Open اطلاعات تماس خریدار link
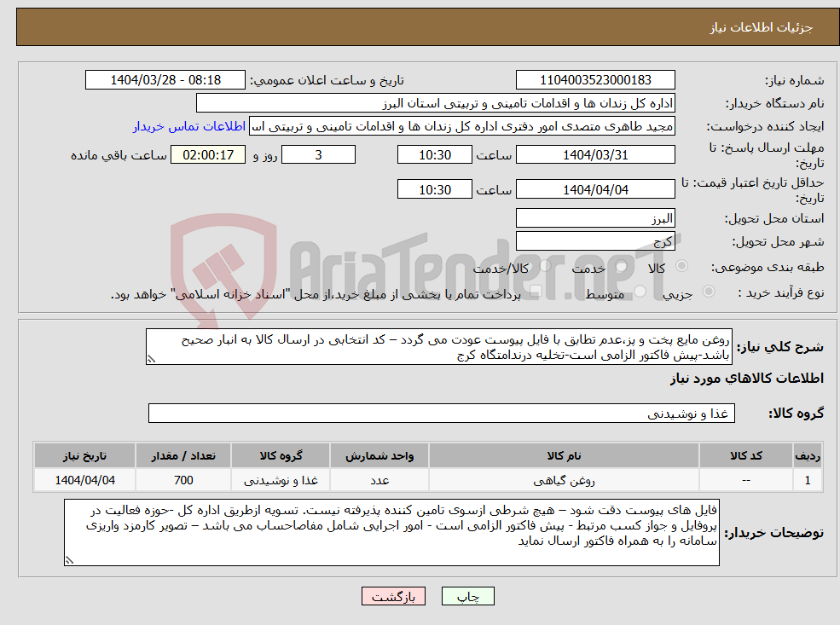The image size is (840, 625). [189, 126]
